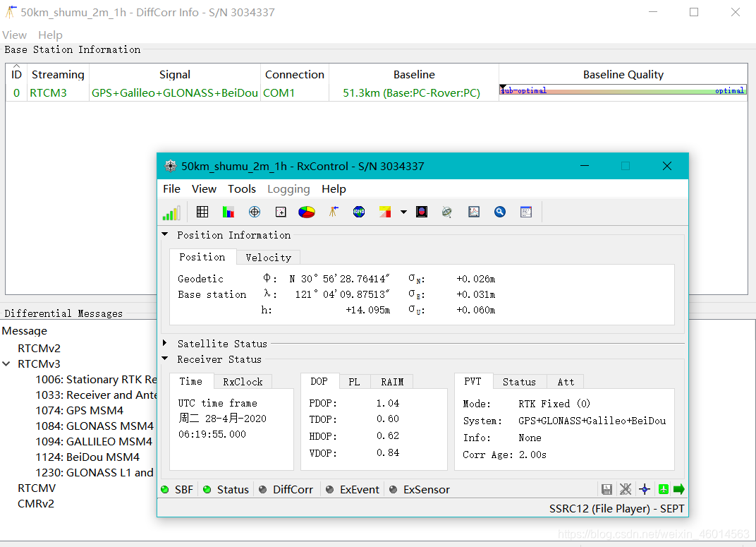This screenshot has width=756, height=547.
Task: Expand the Satellite Status section
Action: pyautogui.click(x=165, y=343)
